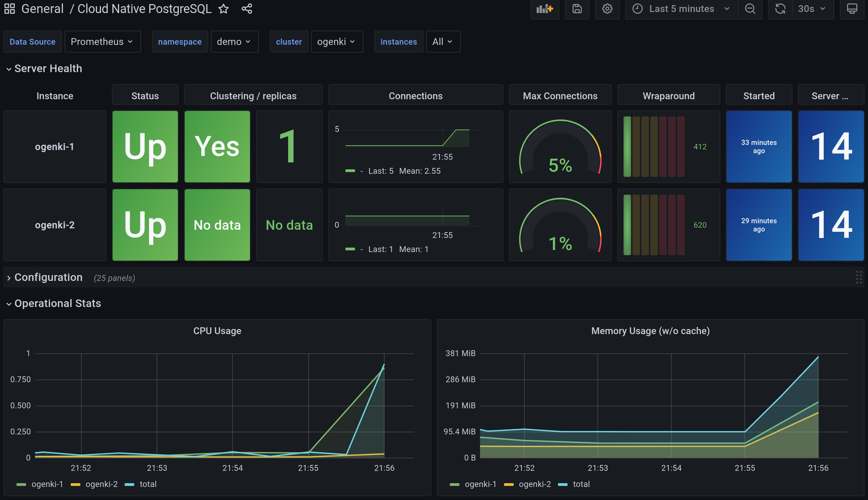The height and width of the screenshot is (500, 868).
Task: Star the Cloud Native PostgreSQL dashboard
Action: pyautogui.click(x=224, y=9)
